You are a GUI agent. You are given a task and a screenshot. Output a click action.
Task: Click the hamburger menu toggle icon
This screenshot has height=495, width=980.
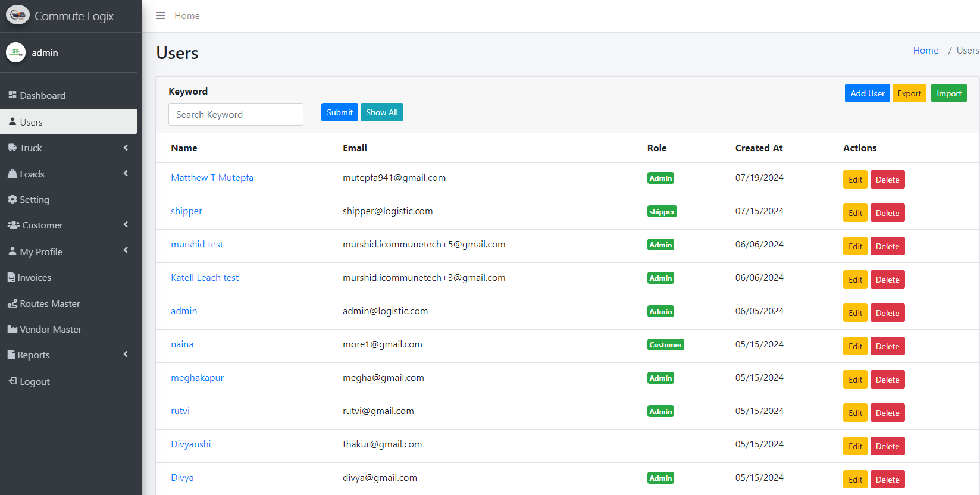coord(161,15)
